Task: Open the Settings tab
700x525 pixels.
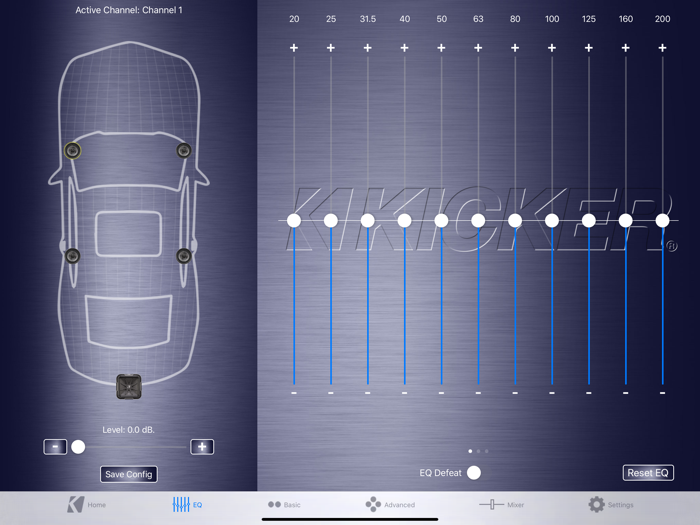Action: [x=611, y=504]
